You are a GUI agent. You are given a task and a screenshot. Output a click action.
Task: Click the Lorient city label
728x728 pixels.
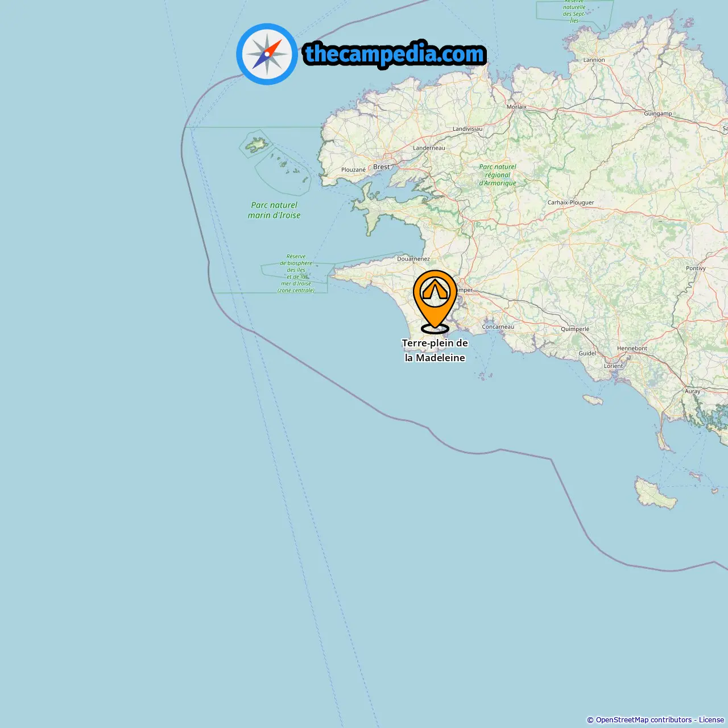coord(614,366)
